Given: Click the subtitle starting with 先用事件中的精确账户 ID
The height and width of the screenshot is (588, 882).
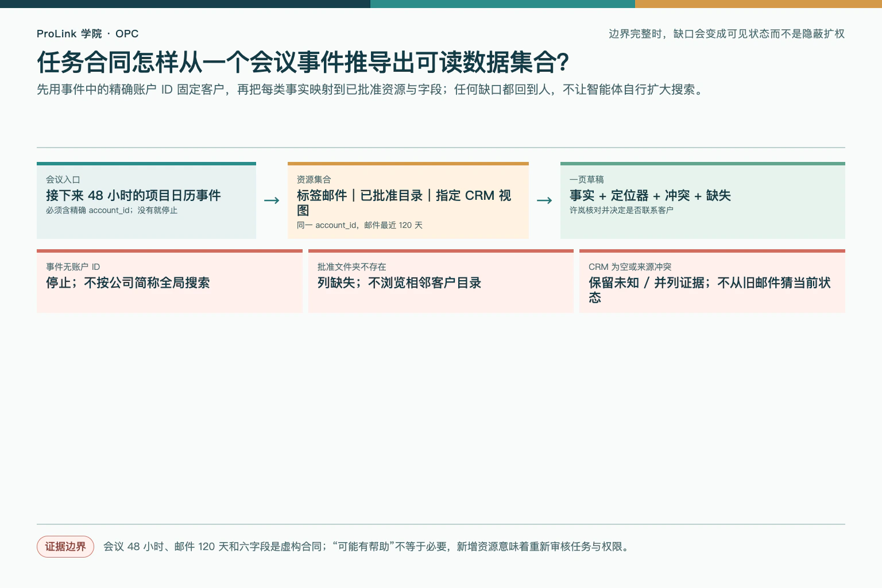Looking at the screenshot, I should pos(372,90).
